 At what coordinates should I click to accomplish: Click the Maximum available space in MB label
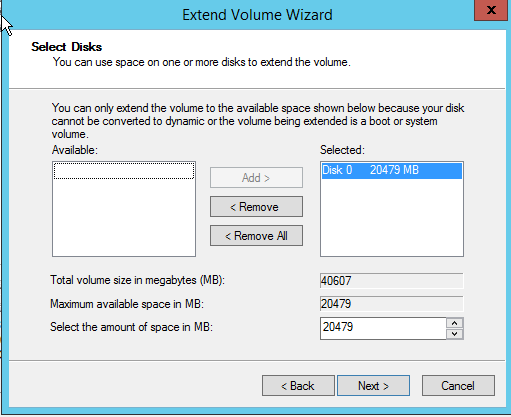[127, 304]
